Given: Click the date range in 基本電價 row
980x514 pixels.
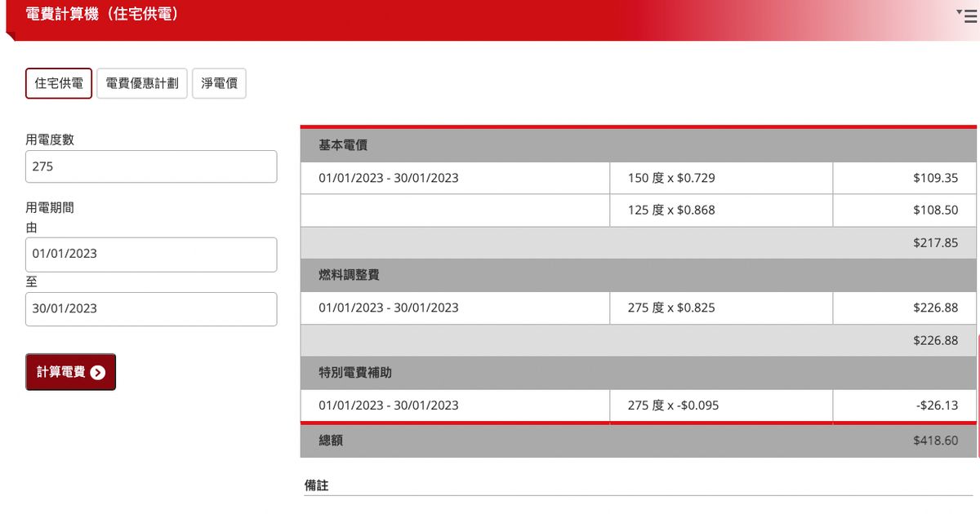Looking at the screenshot, I should 389,178.
